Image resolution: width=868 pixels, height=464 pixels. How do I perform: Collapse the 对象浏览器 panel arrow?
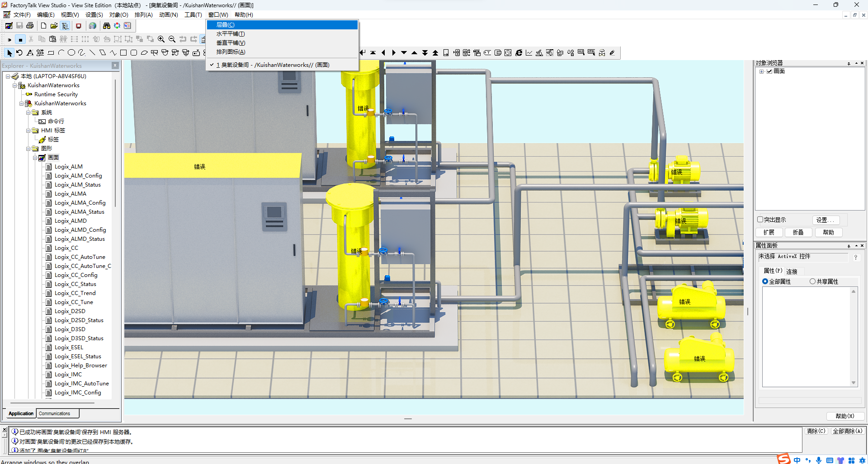[856, 63]
